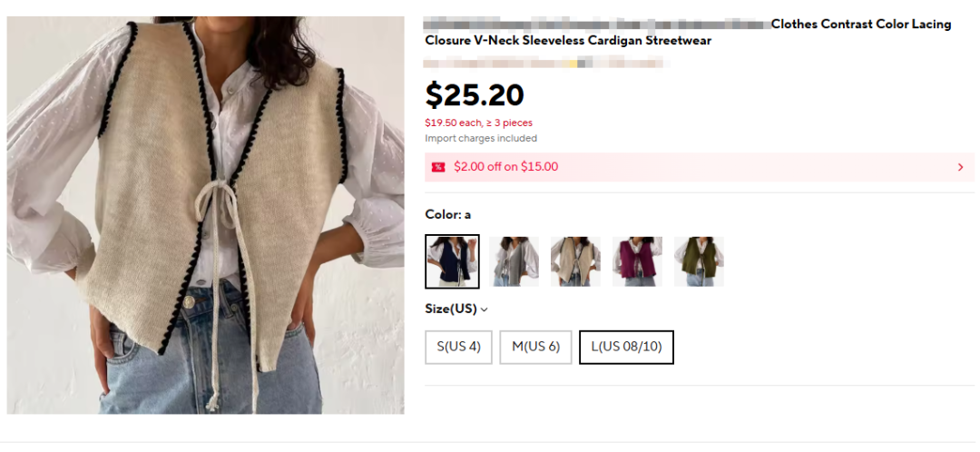Select the magenta vest color option
Viewport: 980px width, 452px height.
pos(638,261)
